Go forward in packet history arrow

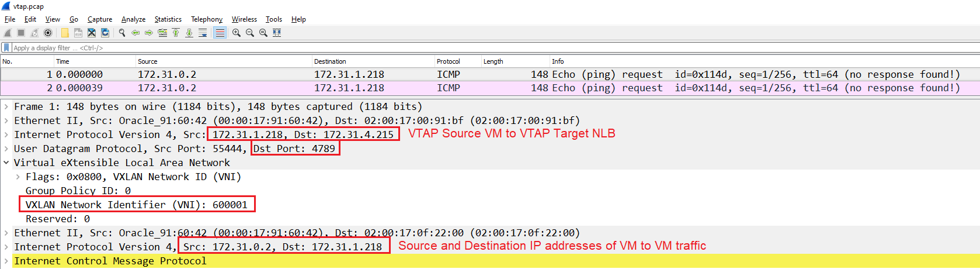click(x=149, y=33)
